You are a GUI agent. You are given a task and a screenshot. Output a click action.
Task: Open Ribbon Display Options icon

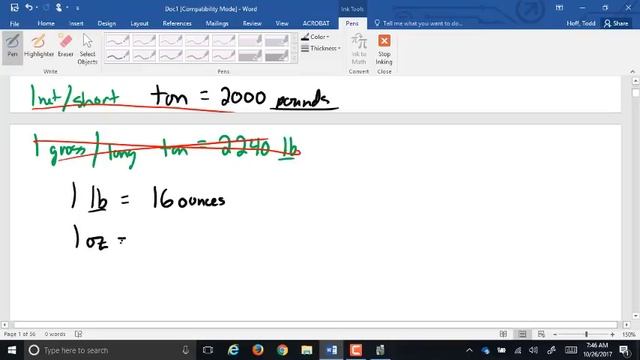(560, 8)
